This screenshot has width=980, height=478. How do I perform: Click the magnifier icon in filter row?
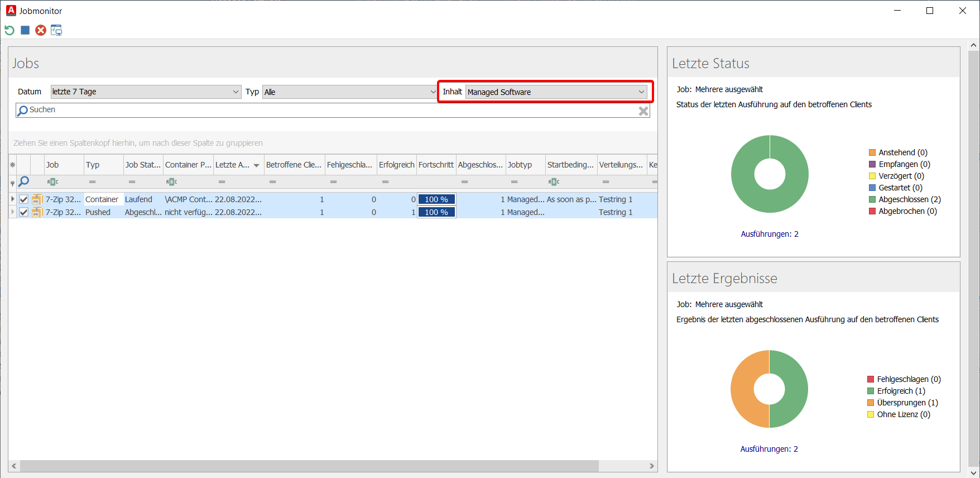coord(24,181)
